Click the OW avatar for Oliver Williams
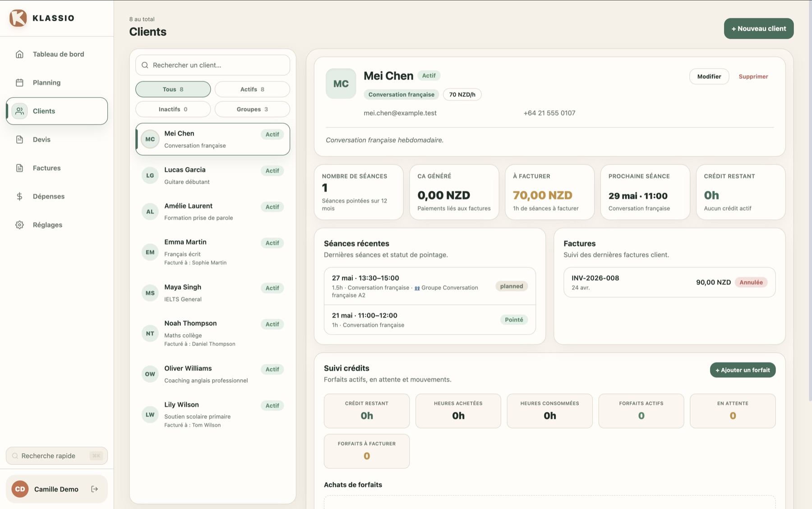The image size is (812, 509). [x=150, y=374]
